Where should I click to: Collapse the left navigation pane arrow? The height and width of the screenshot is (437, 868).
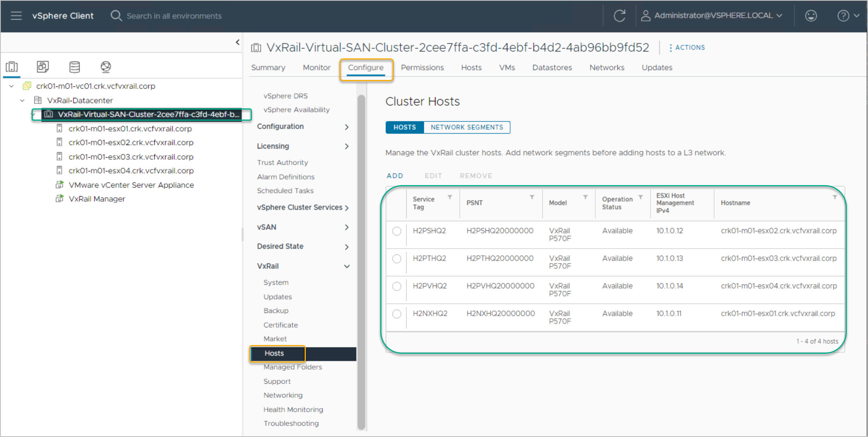237,42
